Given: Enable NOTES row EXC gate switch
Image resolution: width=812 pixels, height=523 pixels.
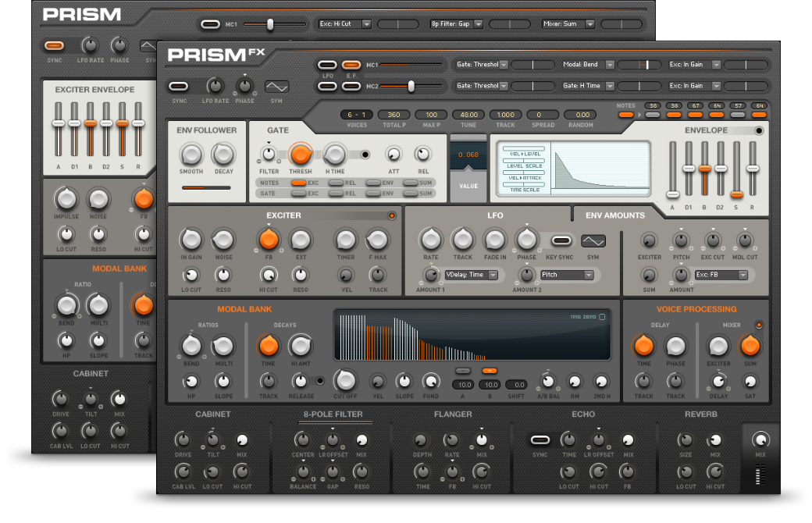Looking at the screenshot, I should 299,183.
